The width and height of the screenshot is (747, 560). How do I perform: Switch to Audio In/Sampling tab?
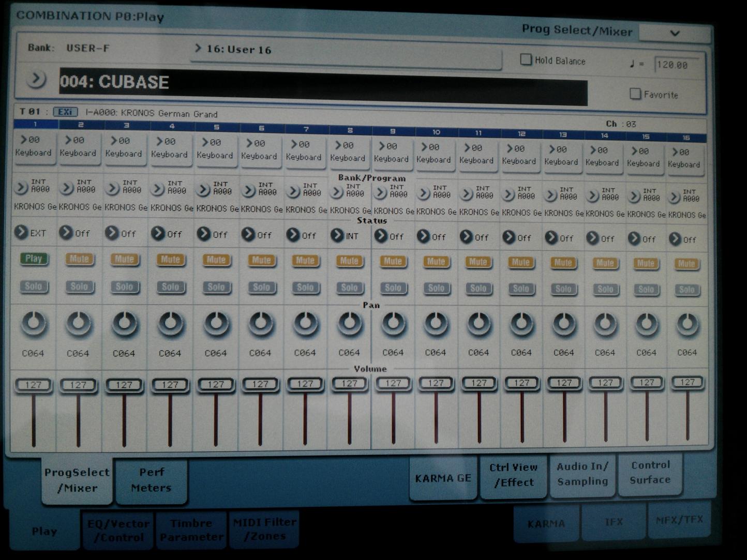click(582, 474)
